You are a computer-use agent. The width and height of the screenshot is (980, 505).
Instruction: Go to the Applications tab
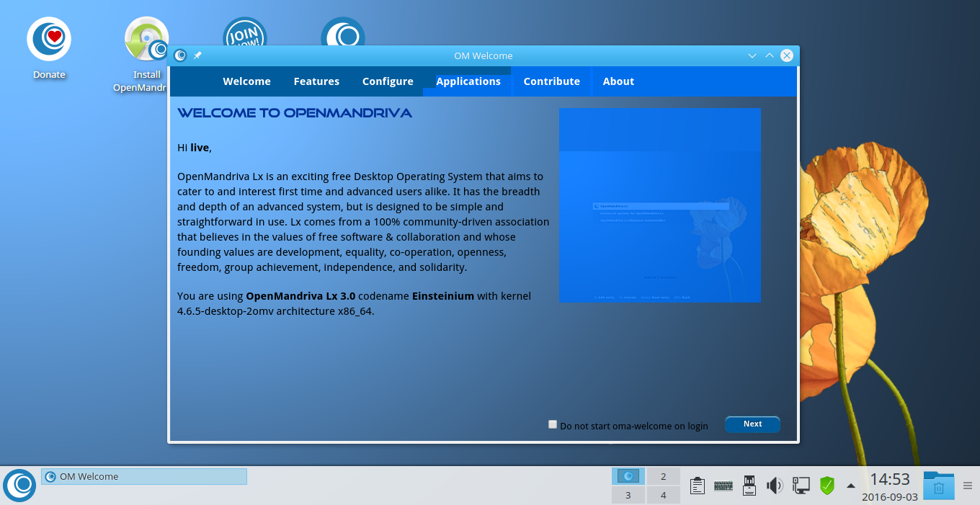(x=468, y=81)
